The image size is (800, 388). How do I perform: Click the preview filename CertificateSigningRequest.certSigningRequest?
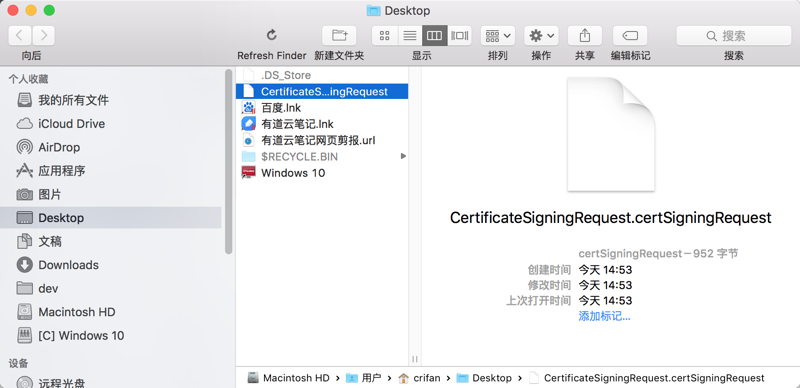pos(611,218)
